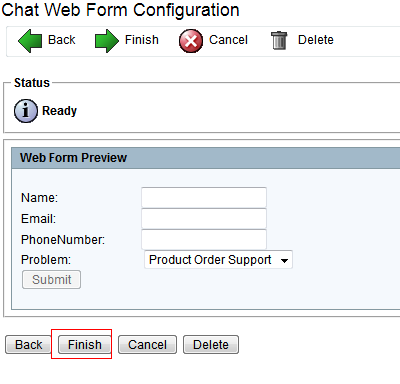Click the blue info icon beside Ready
Image resolution: width=400 pixels, height=384 pixels.
26,111
